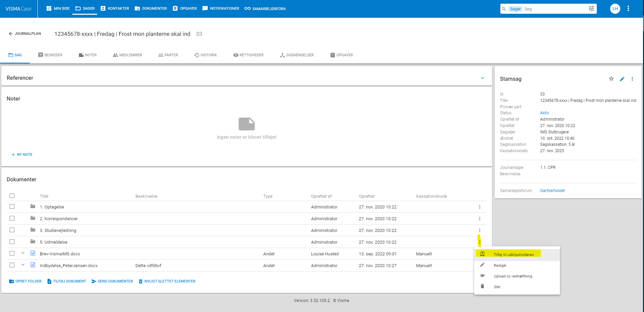Open the Gartnerholdet samarbejdsforum link
Viewport: 644px width, 312px height.
coord(552,191)
